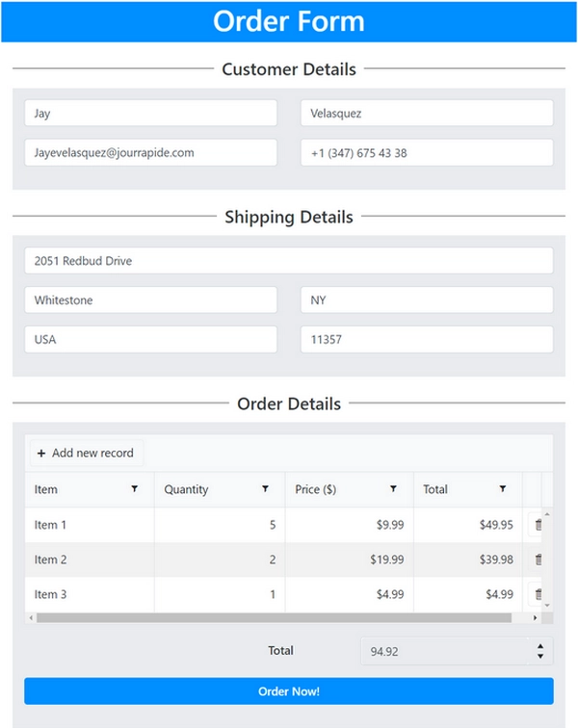The height and width of the screenshot is (728, 578).
Task: Sort by the Price ($) column header
Action: pyautogui.click(x=315, y=489)
